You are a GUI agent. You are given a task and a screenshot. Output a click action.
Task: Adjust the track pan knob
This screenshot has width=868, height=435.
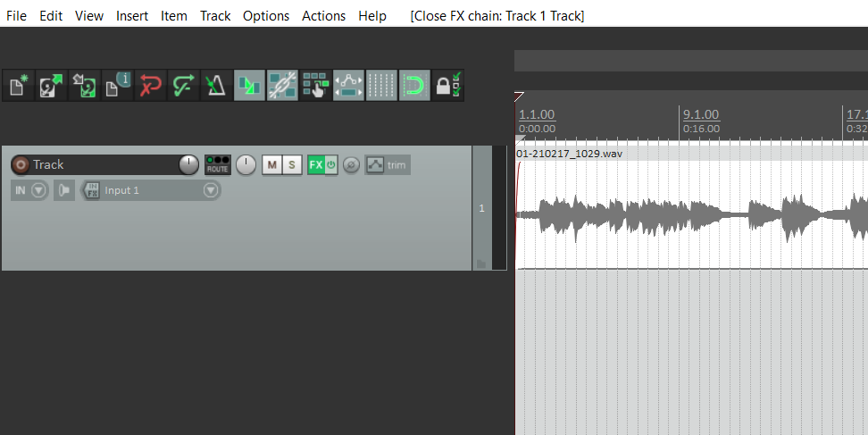tap(246, 165)
